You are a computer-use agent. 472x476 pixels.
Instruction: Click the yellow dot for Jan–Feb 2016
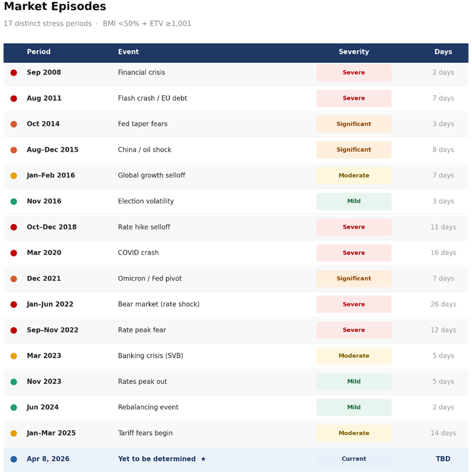click(x=13, y=175)
